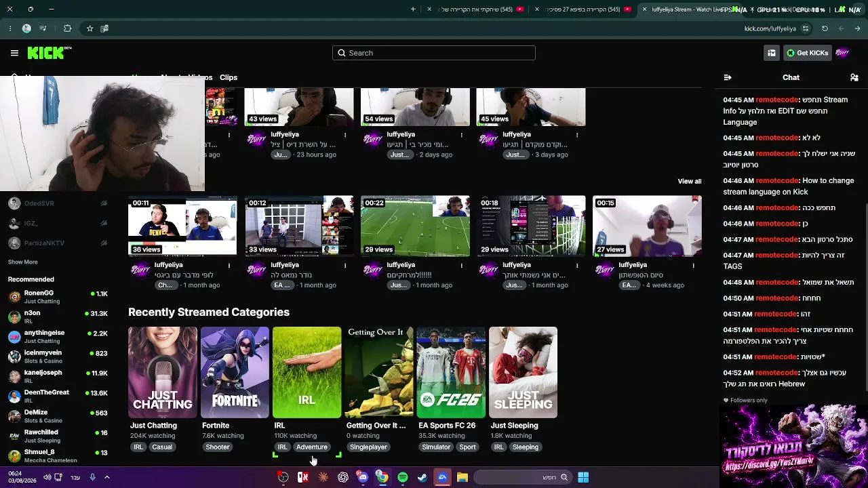Select the Sport tag
Image resolution: width=868 pixels, height=488 pixels.
pos(467,447)
